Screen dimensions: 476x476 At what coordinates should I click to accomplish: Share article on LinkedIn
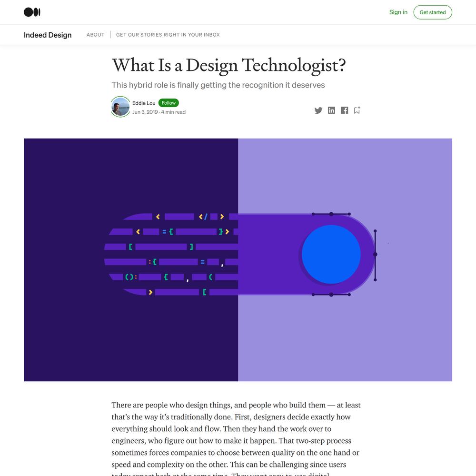click(331, 110)
